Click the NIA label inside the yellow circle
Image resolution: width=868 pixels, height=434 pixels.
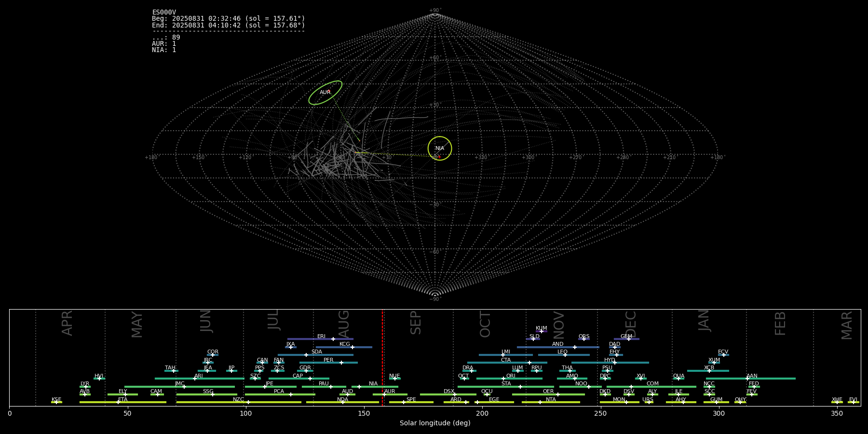(440, 149)
